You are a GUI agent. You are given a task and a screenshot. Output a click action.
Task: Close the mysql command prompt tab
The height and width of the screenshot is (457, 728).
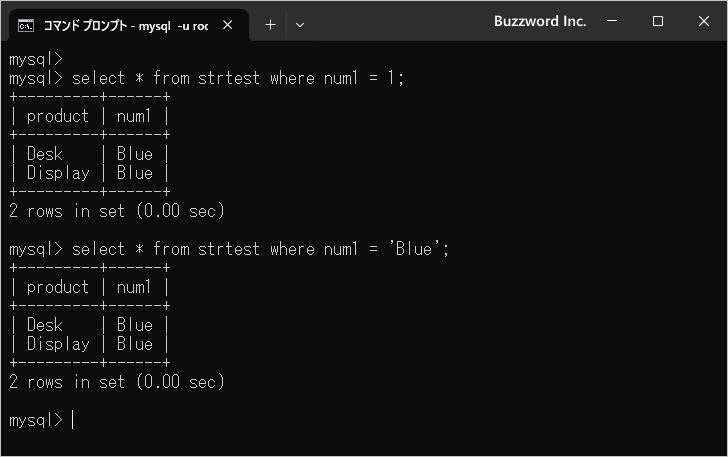pos(228,25)
